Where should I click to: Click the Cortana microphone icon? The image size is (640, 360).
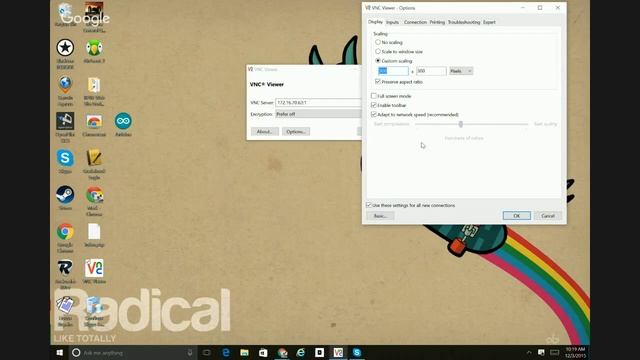click(190, 353)
